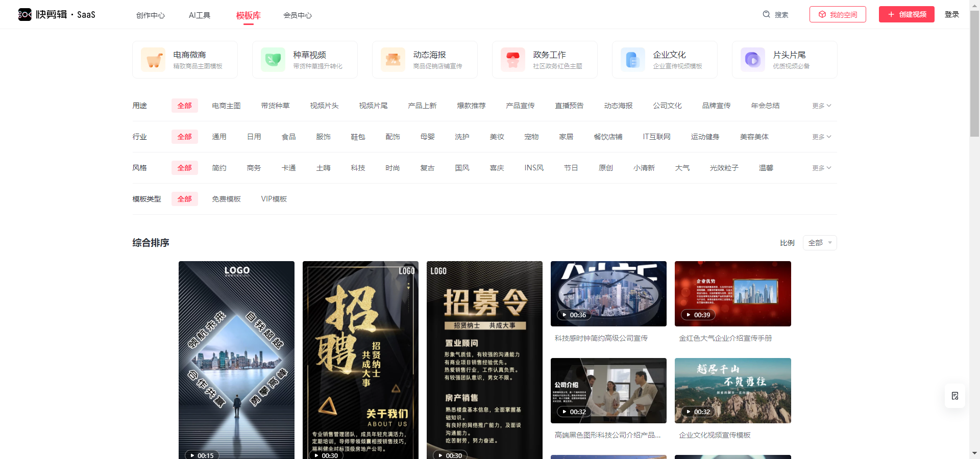Play the 00:30 招募令 poster video badge
The width and height of the screenshot is (980, 459).
tap(450, 455)
